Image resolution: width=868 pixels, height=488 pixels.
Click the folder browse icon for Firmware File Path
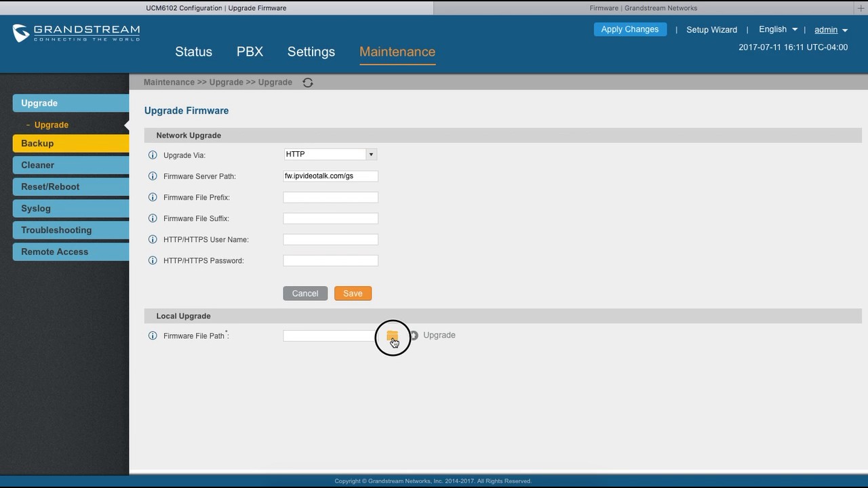coord(392,335)
